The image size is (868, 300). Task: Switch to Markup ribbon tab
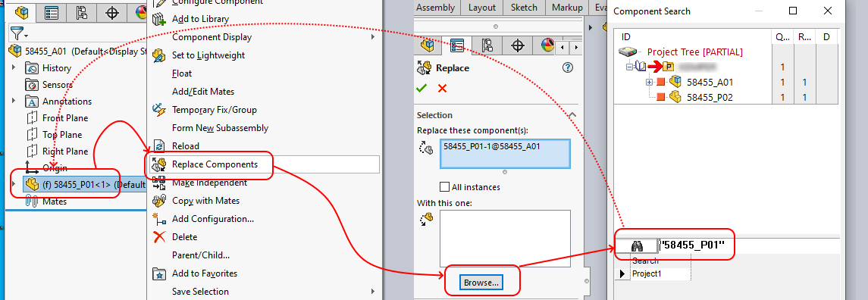(x=567, y=7)
